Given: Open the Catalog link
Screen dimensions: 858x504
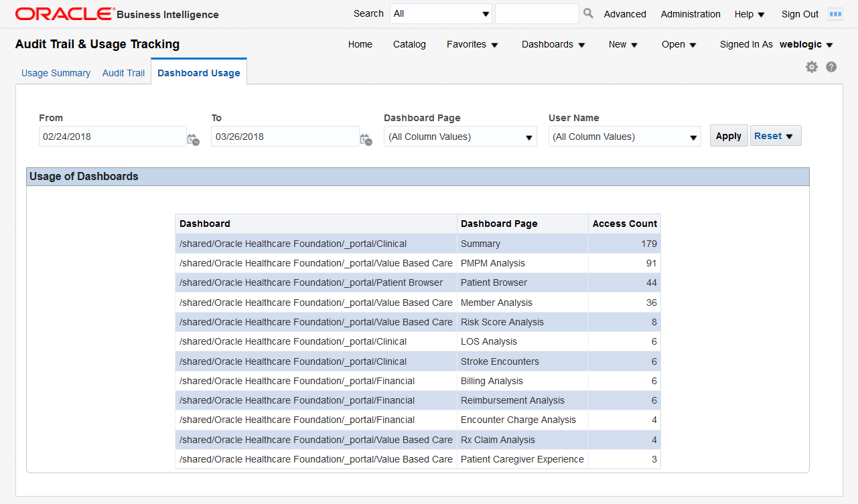Looking at the screenshot, I should tap(409, 44).
